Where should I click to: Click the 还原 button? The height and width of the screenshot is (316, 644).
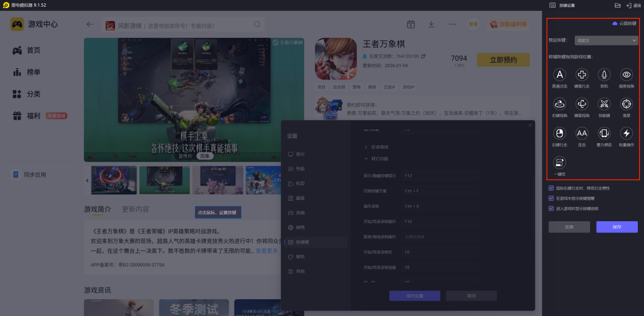[569, 227]
